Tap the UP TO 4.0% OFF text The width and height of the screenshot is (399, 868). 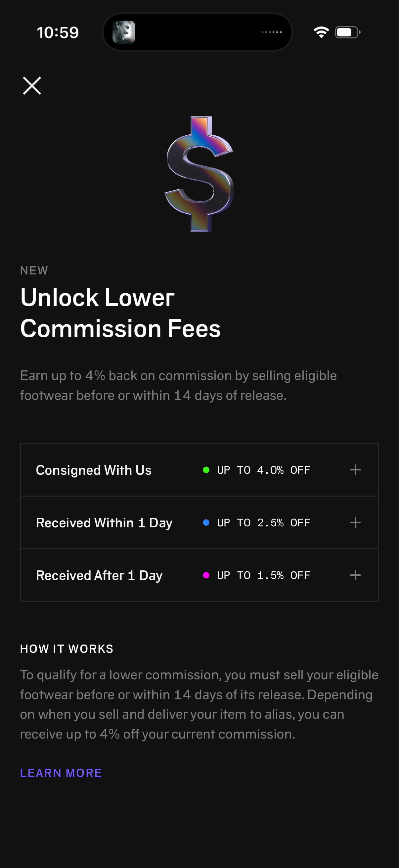tap(263, 470)
